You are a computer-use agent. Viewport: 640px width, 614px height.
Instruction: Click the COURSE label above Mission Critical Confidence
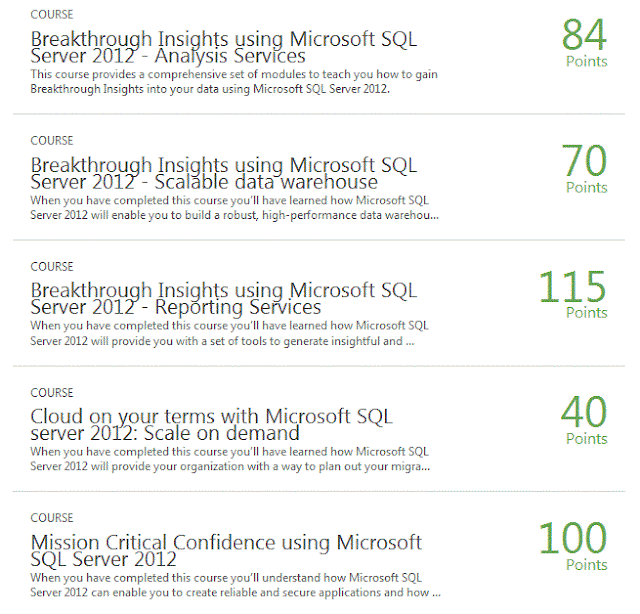click(x=52, y=518)
